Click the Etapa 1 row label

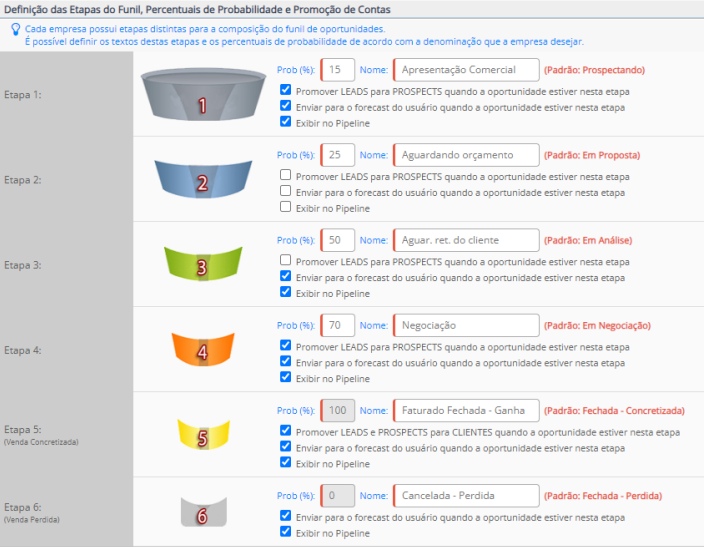pyautogui.click(x=23, y=95)
